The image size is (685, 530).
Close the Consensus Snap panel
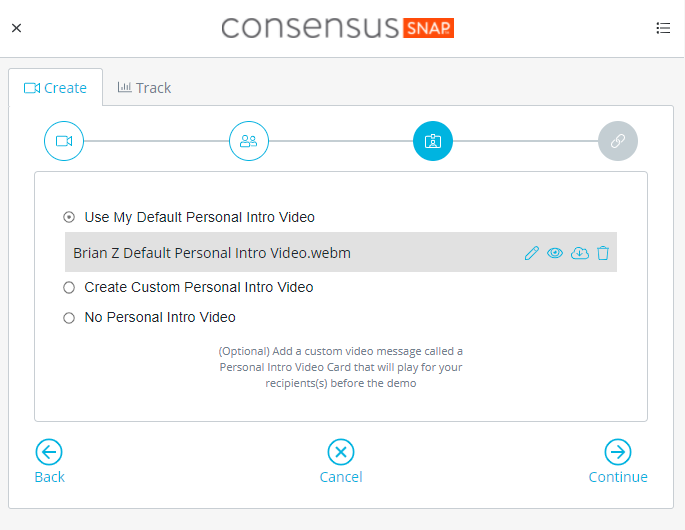17,28
